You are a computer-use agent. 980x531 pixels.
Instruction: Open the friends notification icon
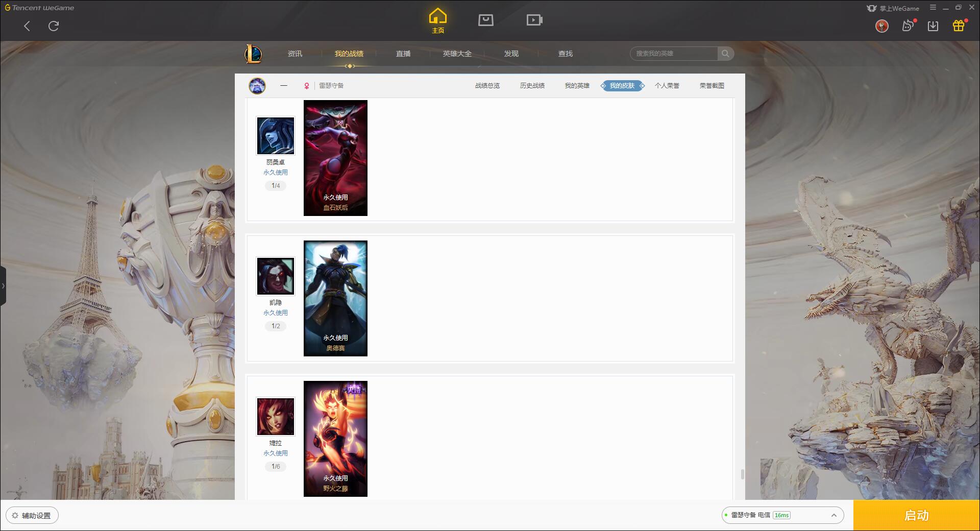pos(908,26)
